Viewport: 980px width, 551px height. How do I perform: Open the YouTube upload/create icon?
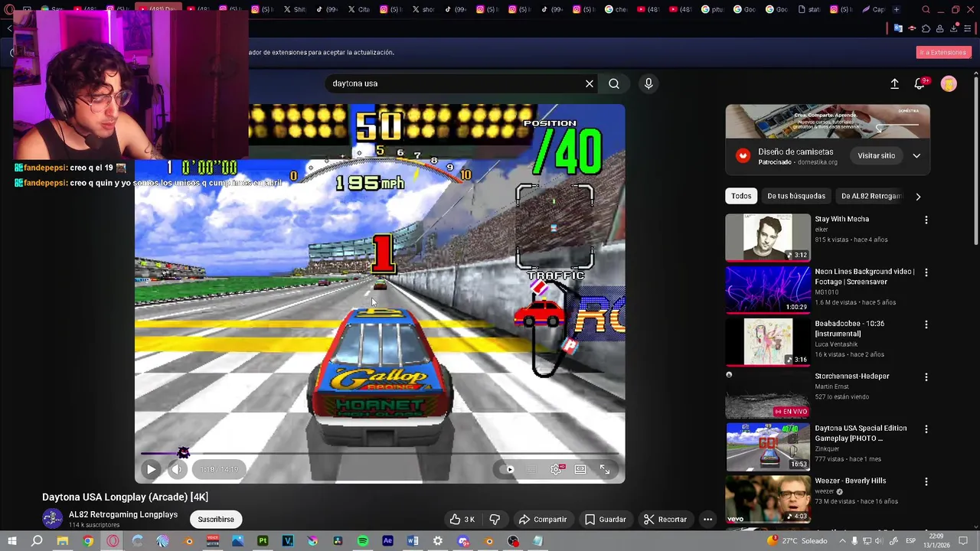894,83
